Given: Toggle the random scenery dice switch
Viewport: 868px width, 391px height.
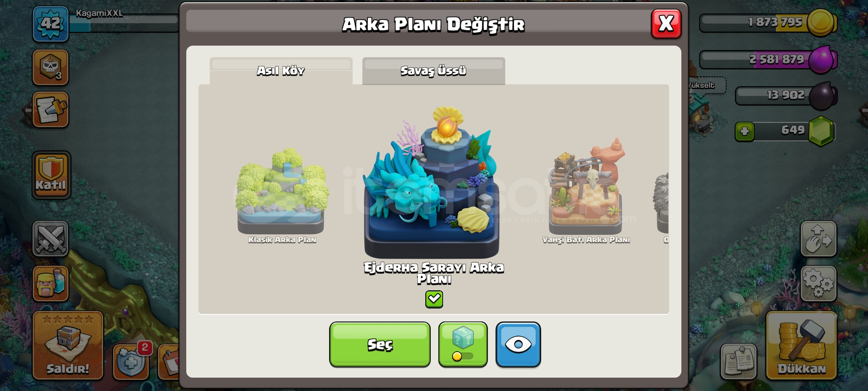Looking at the screenshot, I should 463,345.
